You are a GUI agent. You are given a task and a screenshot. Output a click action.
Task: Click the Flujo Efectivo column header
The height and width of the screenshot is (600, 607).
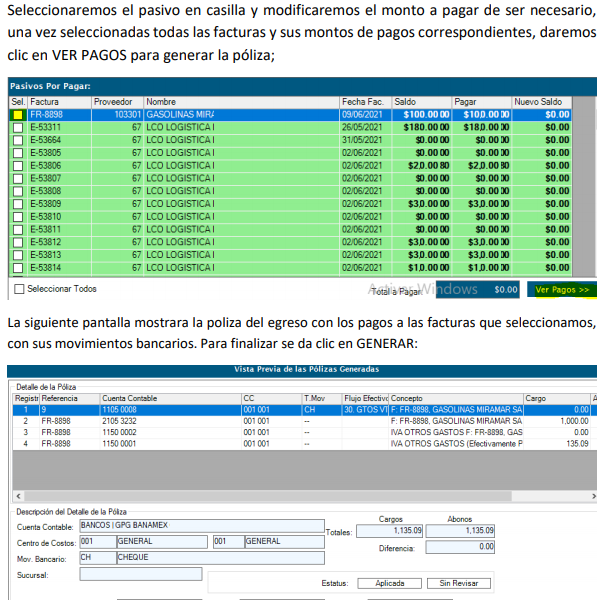click(x=365, y=399)
